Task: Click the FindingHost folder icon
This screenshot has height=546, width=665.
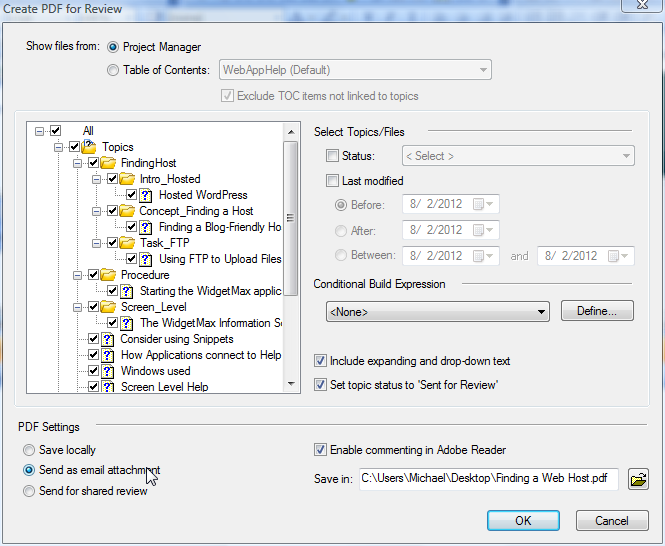Action: [108, 163]
